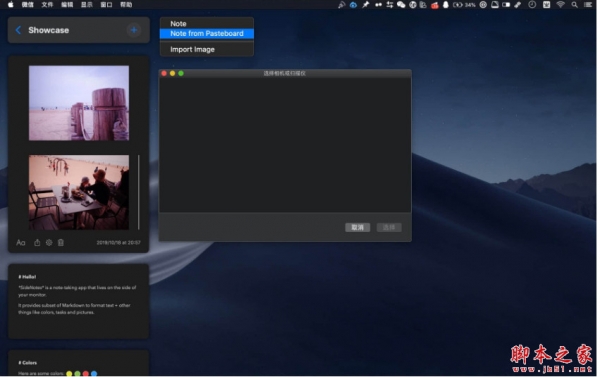Viewport: 600px width, 377px height.
Task: Open Notification Center list icon
Action: coord(588,5)
